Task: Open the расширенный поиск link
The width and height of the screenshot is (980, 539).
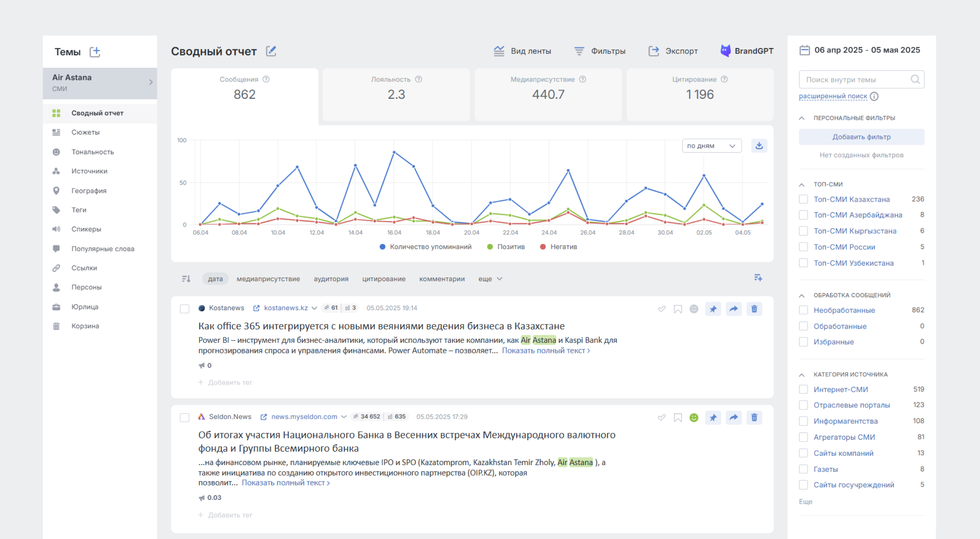Action: click(x=833, y=96)
